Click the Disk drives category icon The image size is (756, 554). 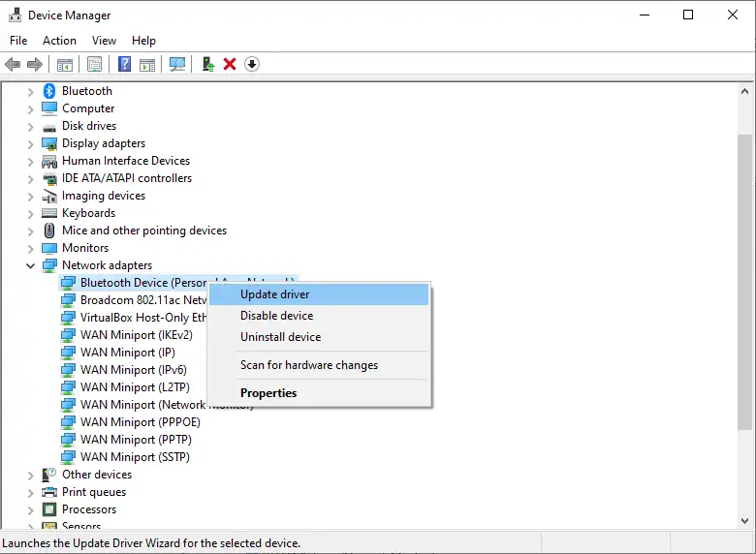(49, 128)
